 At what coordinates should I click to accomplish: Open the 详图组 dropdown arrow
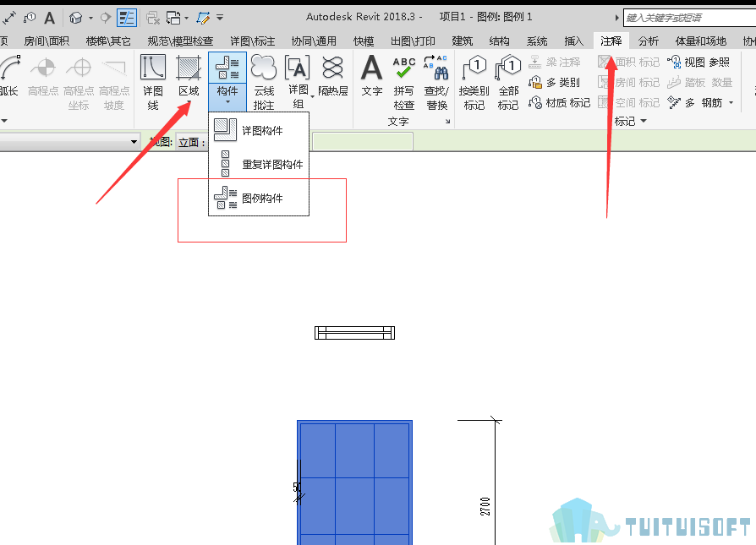point(312,97)
